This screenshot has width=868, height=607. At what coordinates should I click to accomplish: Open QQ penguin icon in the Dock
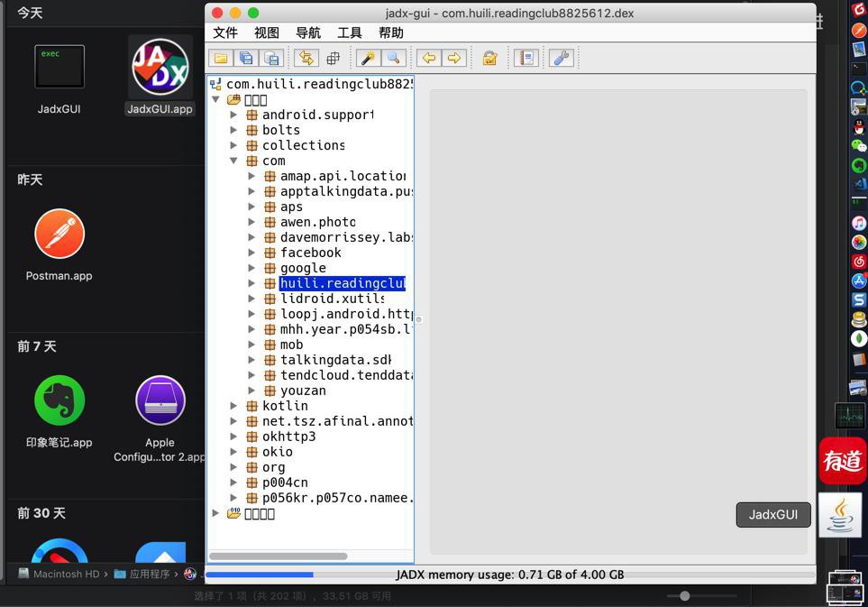(x=859, y=127)
